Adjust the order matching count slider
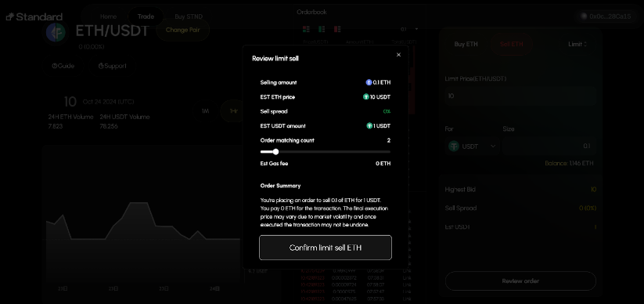Screen dimensions: 644x304 pyautogui.click(x=275, y=152)
